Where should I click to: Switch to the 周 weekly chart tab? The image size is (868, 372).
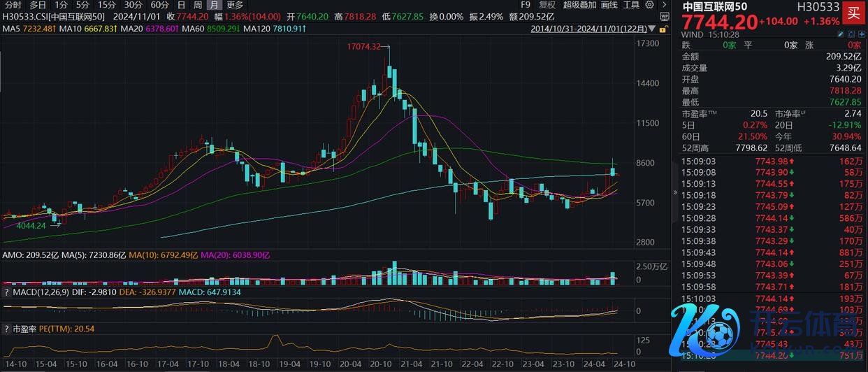pyautogui.click(x=196, y=5)
